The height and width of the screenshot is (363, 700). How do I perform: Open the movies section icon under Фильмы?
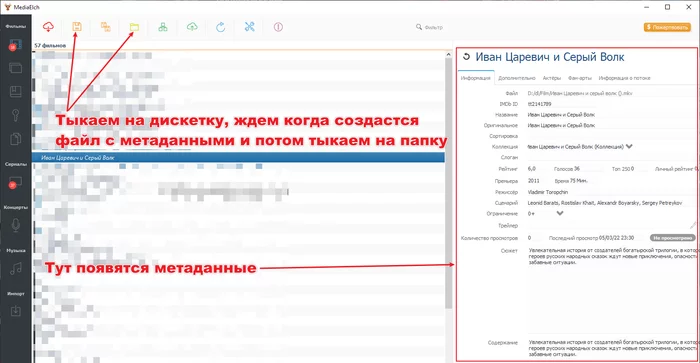(x=16, y=45)
